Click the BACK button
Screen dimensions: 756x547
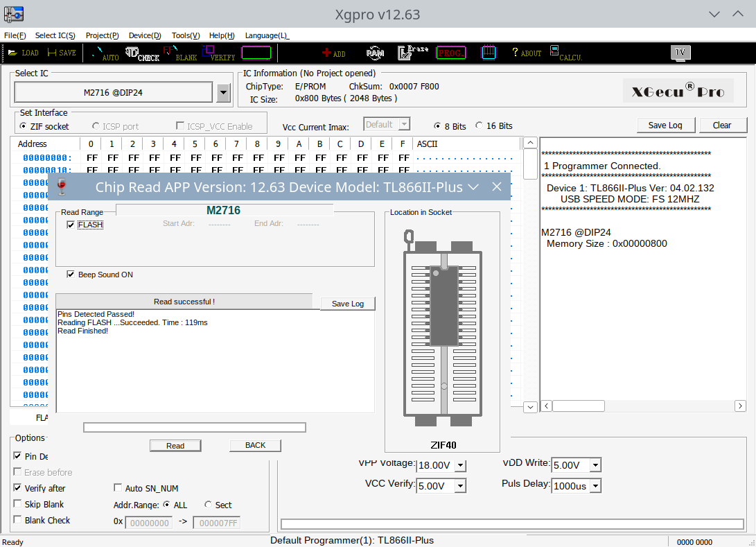[255, 445]
